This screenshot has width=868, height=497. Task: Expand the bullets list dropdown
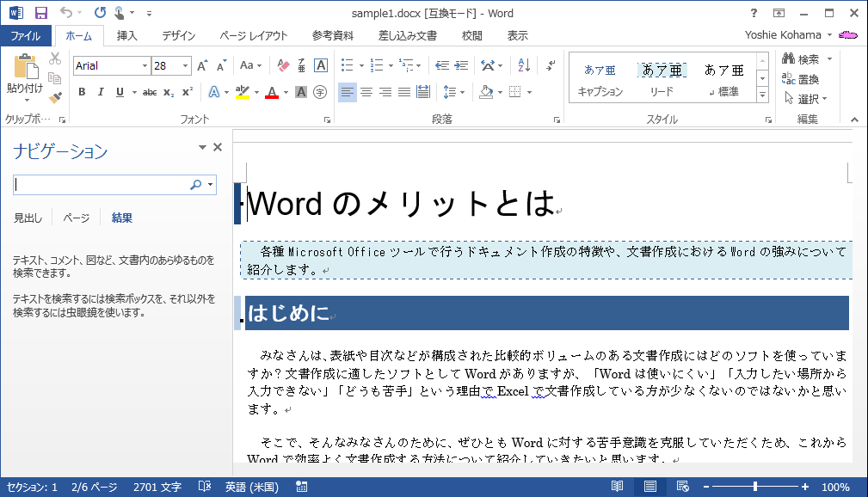pos(361,66)
